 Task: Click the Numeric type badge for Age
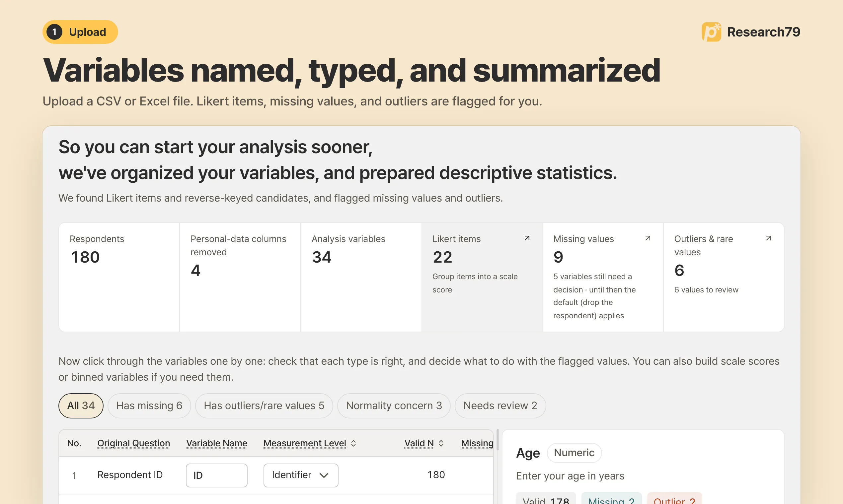tap(574, 453)
